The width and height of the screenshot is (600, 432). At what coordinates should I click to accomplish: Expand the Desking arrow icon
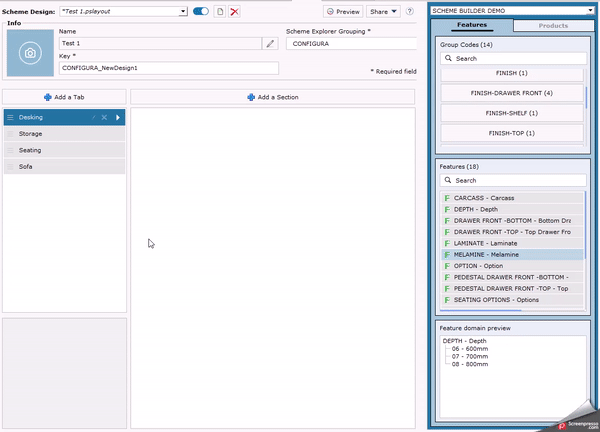pos(118,117)
